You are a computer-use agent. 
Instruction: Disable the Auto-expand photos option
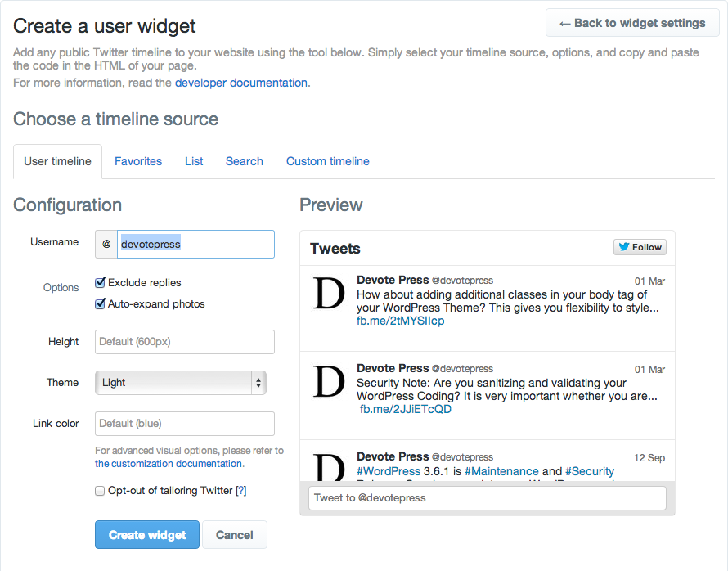coord(100,304)
